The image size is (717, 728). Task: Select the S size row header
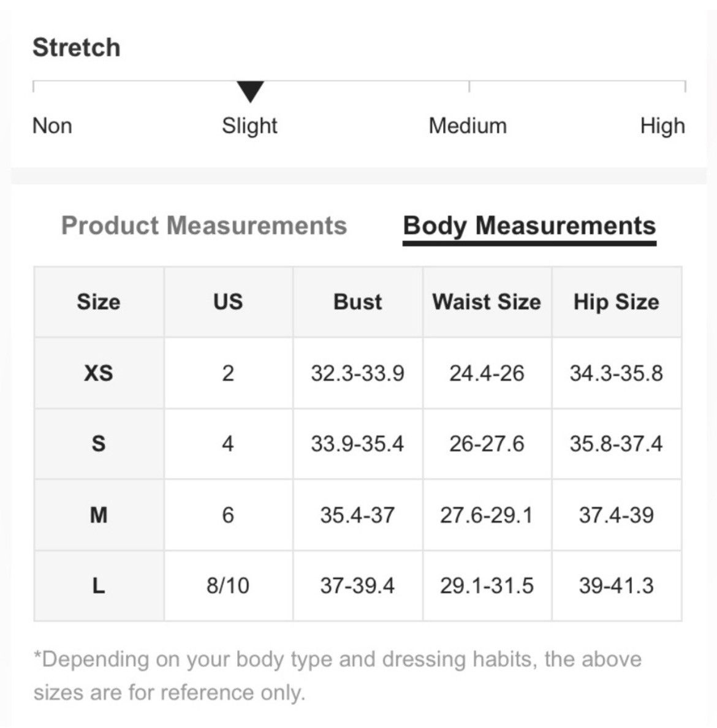point(99,444)
